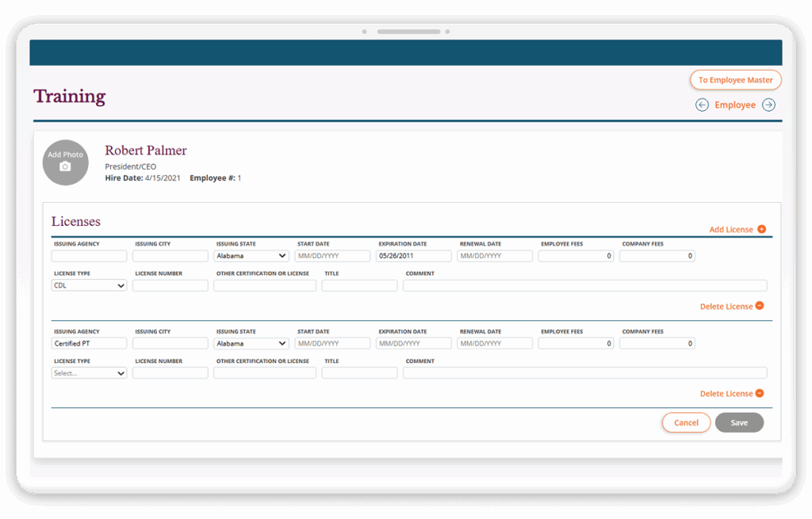
Task: Open the Issuing State dropdown showing Alabama on the first license
Action: tap(251, 255)
